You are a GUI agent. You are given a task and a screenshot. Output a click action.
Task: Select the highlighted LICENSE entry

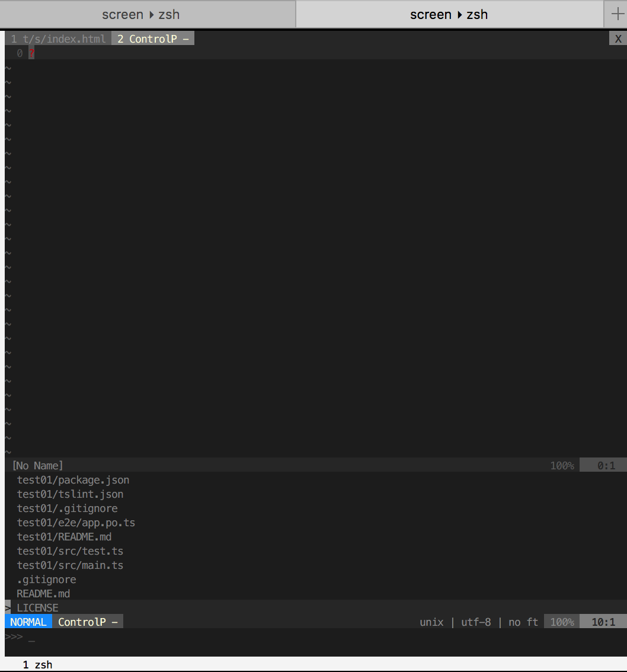37,608
